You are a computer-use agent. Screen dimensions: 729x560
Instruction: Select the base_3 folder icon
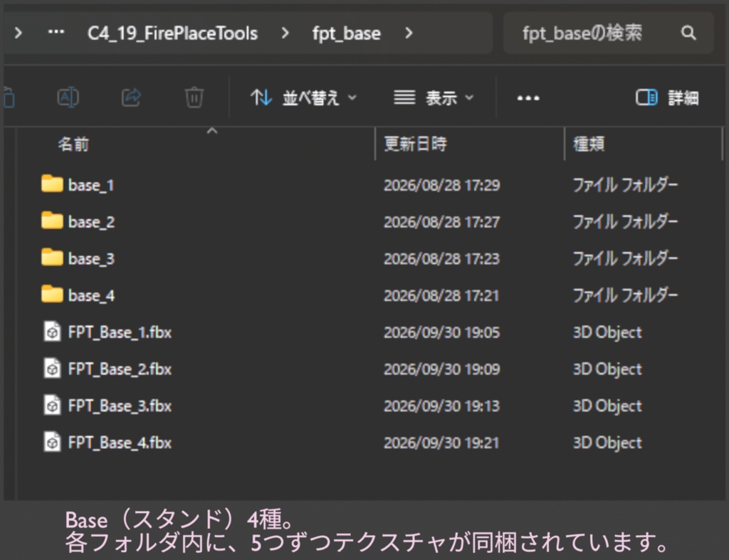52,257
